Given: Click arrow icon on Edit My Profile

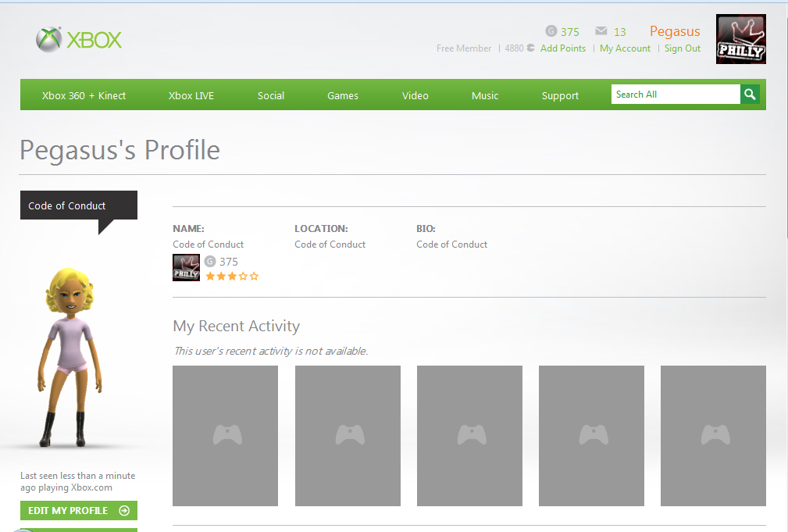Looking at the screenshot, I should coord(124,511).
